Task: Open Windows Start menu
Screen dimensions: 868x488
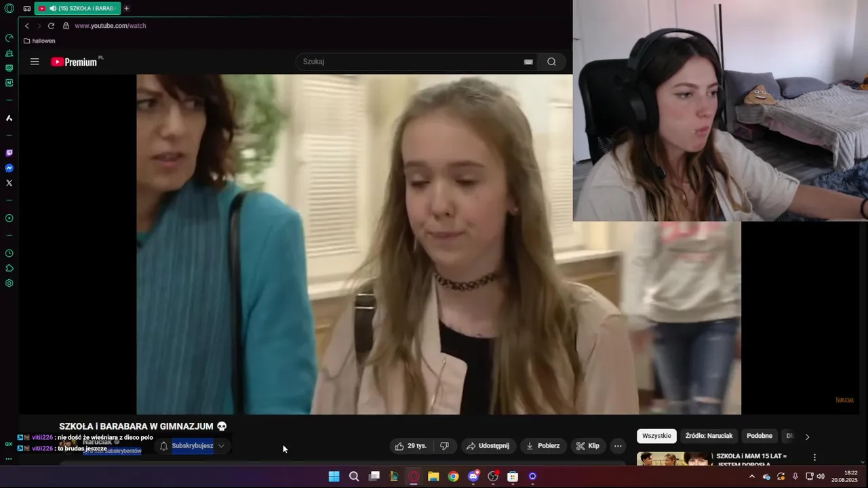Action: 334,476
